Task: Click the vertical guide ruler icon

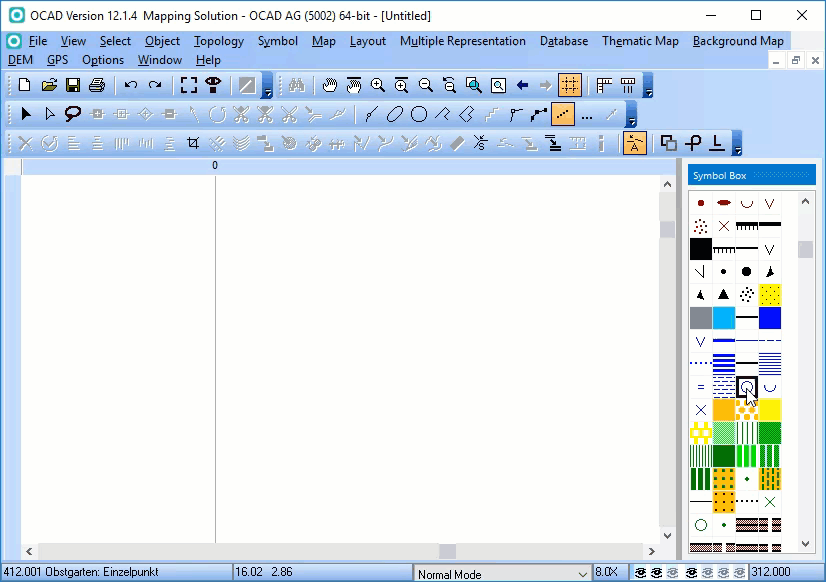Action: [628, 85]
